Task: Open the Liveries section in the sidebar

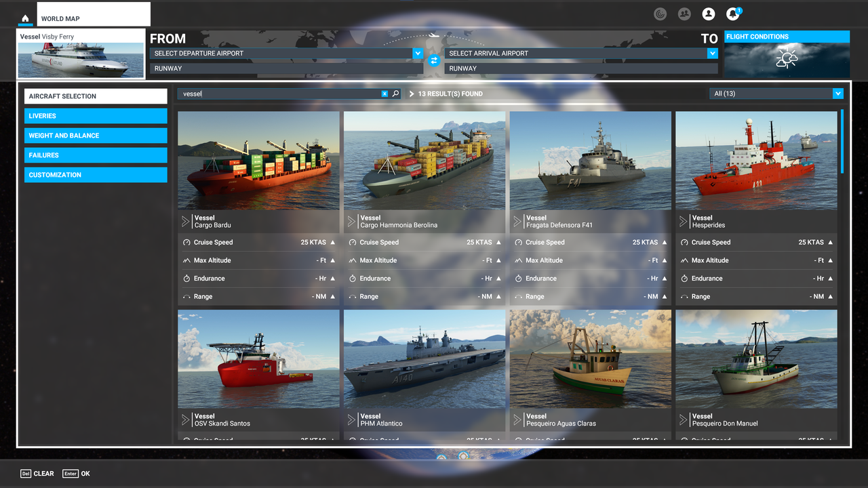Action: click(95, 115)
